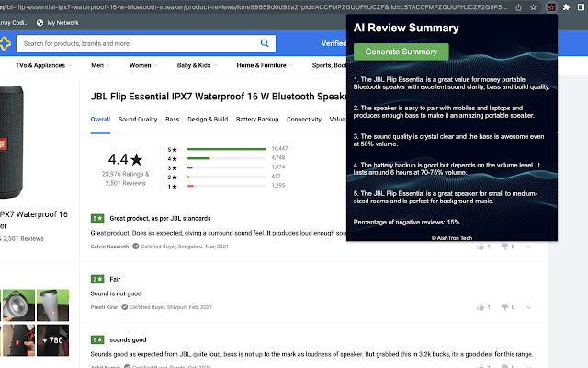Expand the Men category dropdown

pyautogui.click(x=100, y=65)
